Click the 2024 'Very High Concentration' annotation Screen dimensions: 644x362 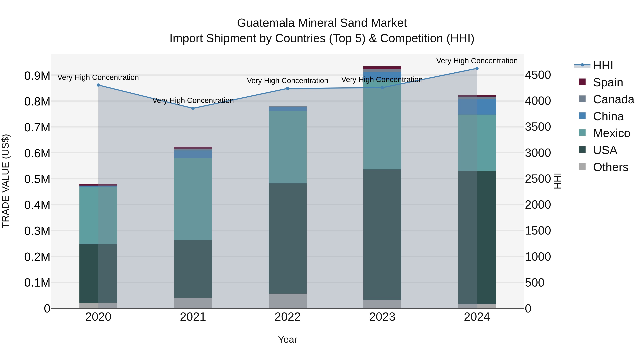coord(477,61)
